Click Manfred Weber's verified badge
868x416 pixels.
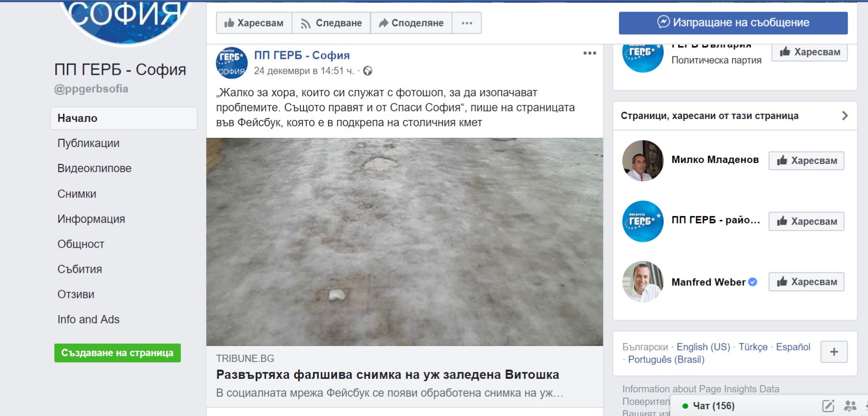[x=752, y=282]
